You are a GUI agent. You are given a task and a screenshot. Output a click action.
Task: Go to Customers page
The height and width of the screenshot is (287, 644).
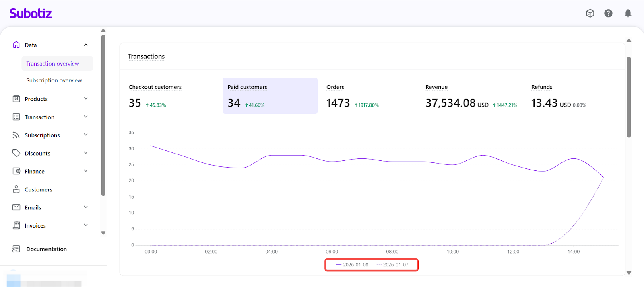coord(38,189)
